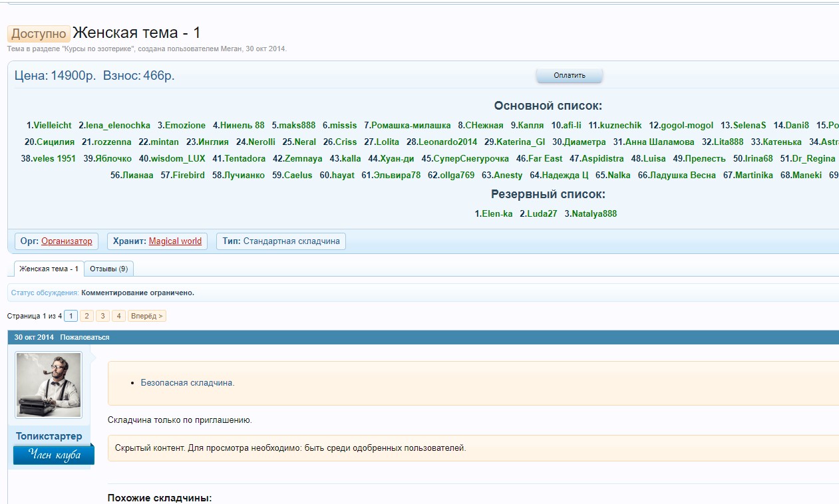Open reserve-list member Natalya888 profile

(x=595, y=213)
